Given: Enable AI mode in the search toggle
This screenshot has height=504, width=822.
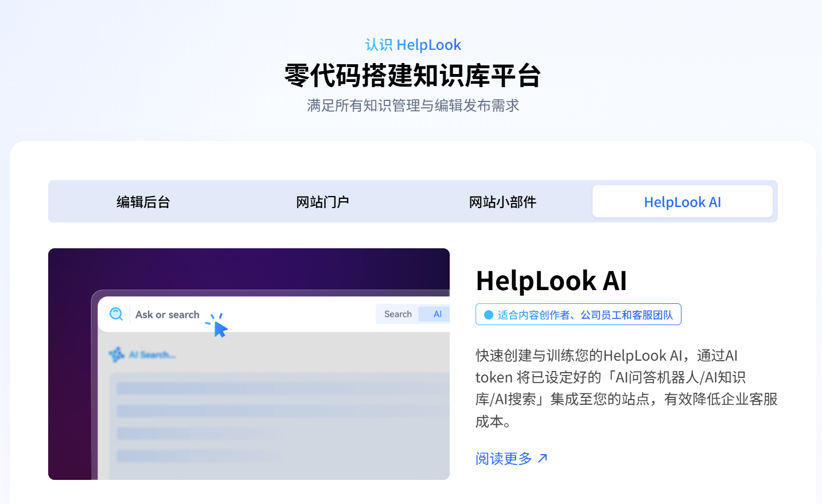Looking at the screenshot, I should (x=437, y=314).
